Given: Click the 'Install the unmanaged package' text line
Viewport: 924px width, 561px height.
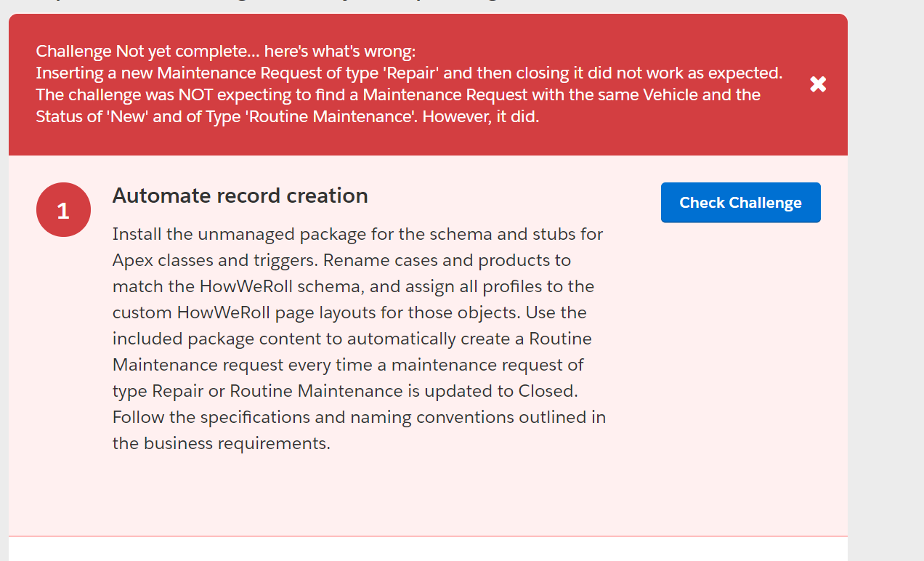Looking at the screenshot, I should 357,234.
